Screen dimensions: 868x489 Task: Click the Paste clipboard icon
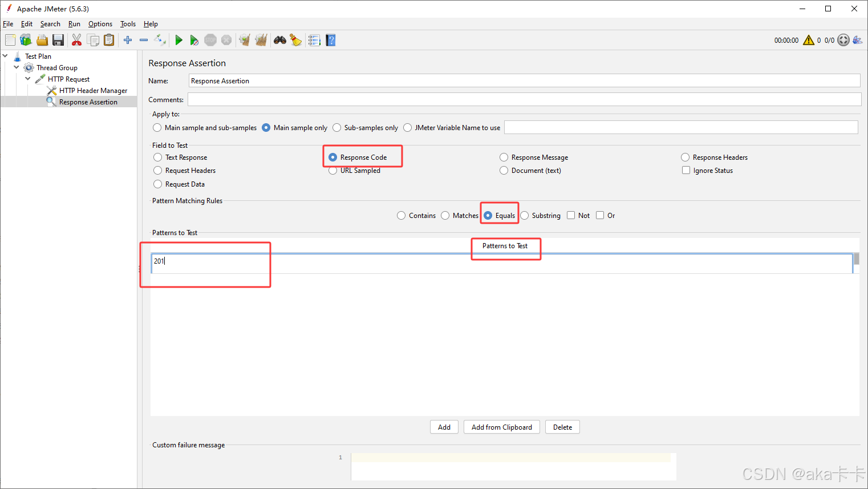(x=109, y=40)
